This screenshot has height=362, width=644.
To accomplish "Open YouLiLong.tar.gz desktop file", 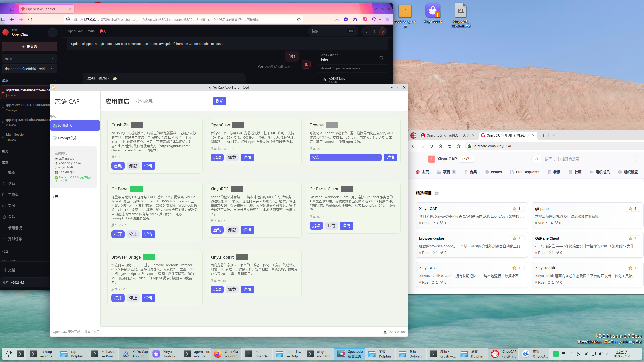I will pyautogui.click(x=405, y=16).
